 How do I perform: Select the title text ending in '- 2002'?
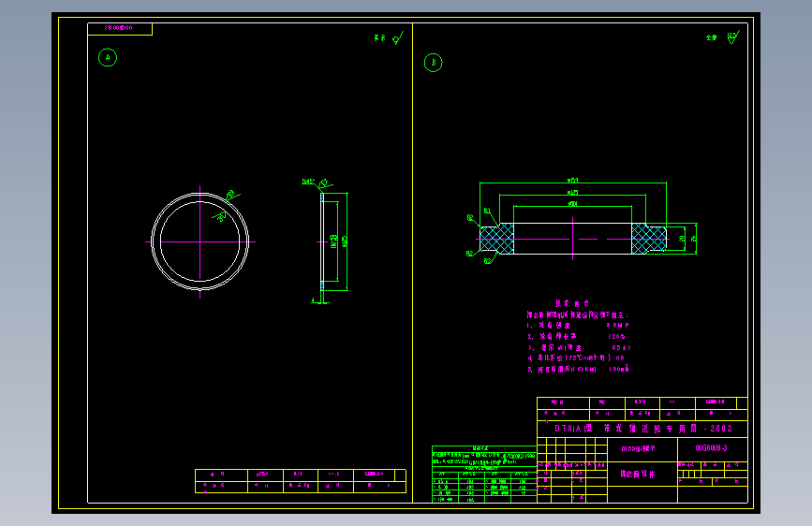pos(643,429)
